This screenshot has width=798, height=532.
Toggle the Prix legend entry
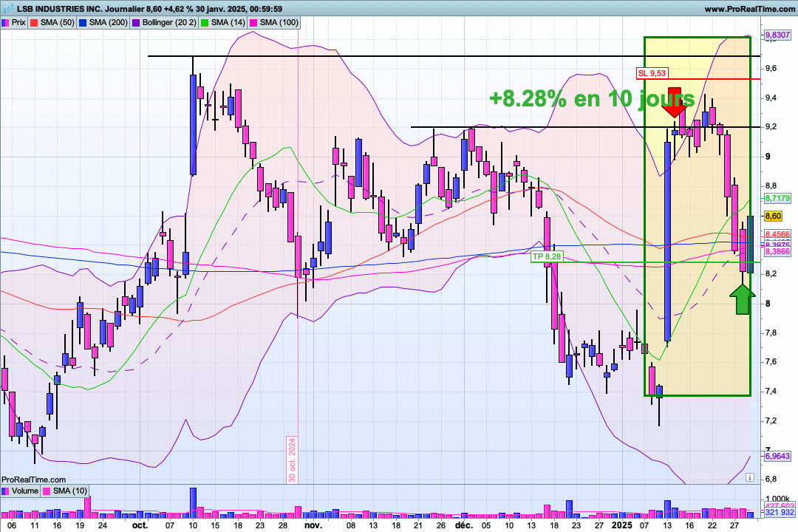[x=14, y=22]
